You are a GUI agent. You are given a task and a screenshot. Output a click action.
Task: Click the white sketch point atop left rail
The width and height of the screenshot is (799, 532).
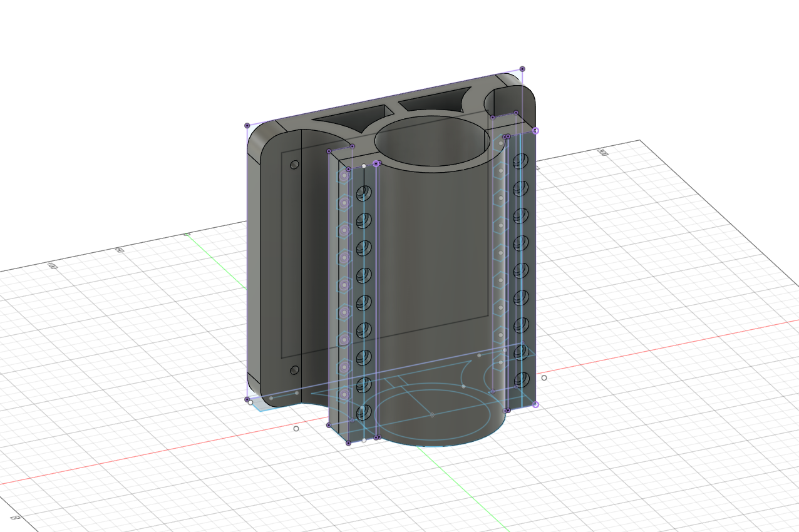pos(364,166)
